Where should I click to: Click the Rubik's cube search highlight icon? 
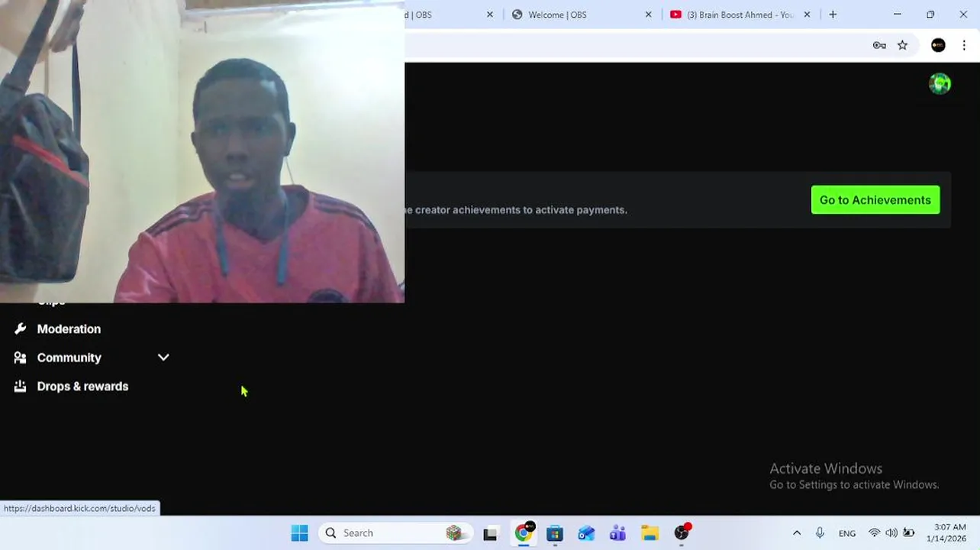pos(454,533)
